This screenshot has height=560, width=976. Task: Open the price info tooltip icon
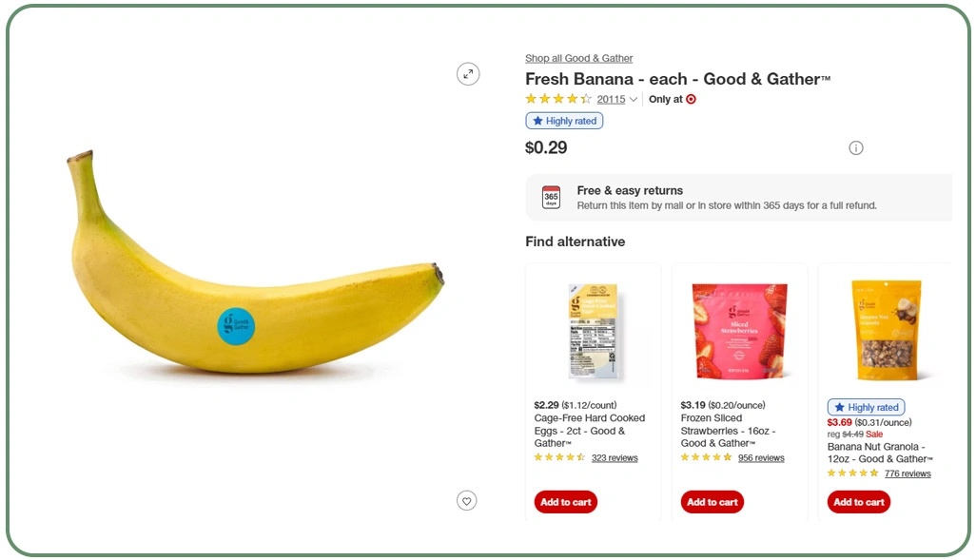(x=855, y=147)
